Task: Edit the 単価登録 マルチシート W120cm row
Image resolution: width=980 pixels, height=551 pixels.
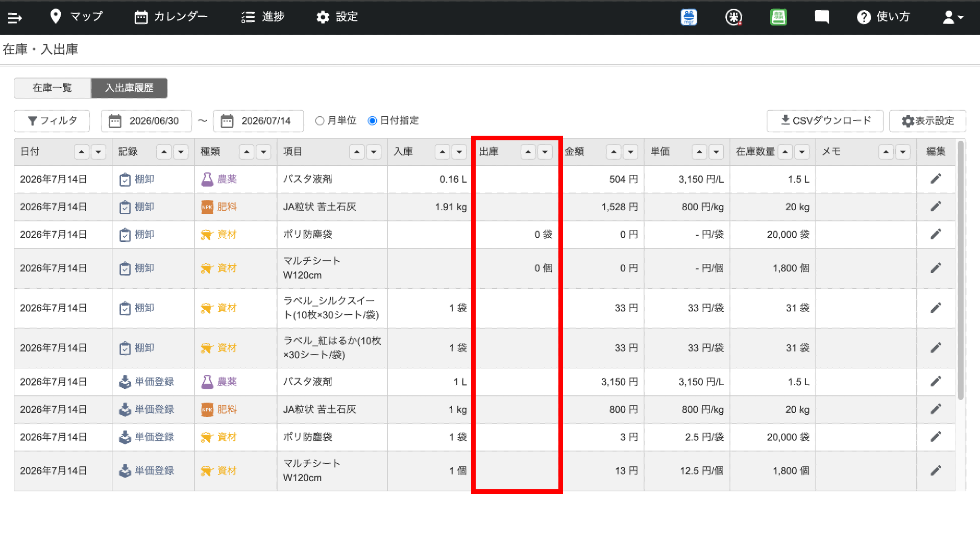Action: 936,470
